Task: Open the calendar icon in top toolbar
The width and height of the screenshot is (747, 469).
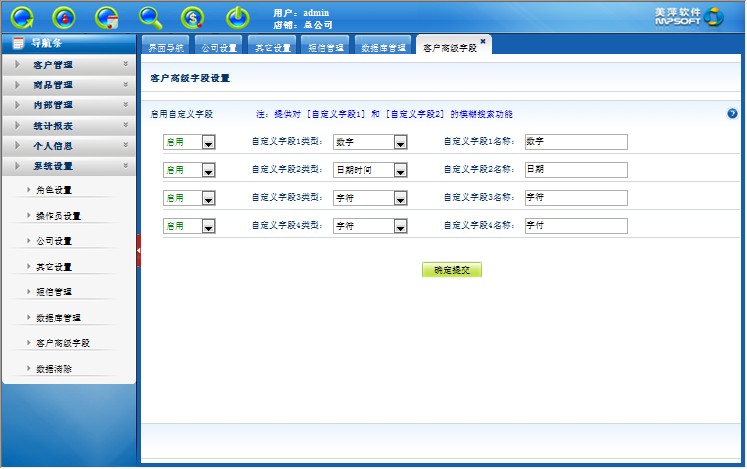Action: 107,17
